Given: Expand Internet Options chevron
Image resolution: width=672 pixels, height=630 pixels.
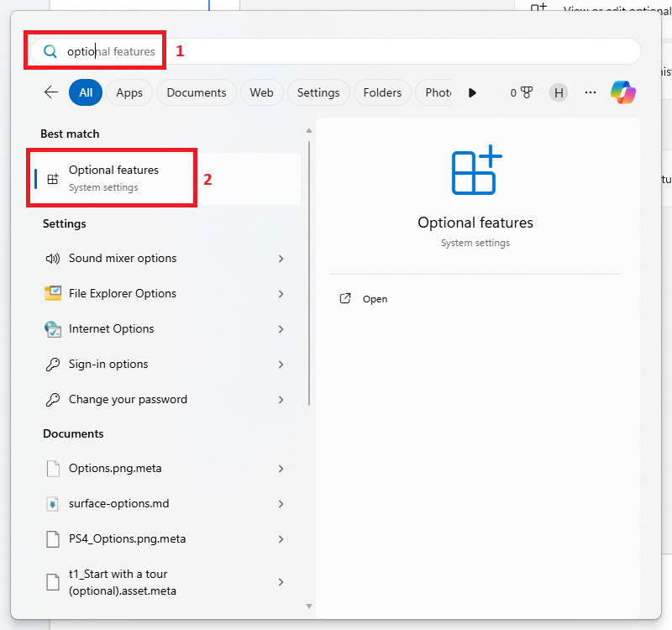Looking at the screenshot, I should coord(281,329).
